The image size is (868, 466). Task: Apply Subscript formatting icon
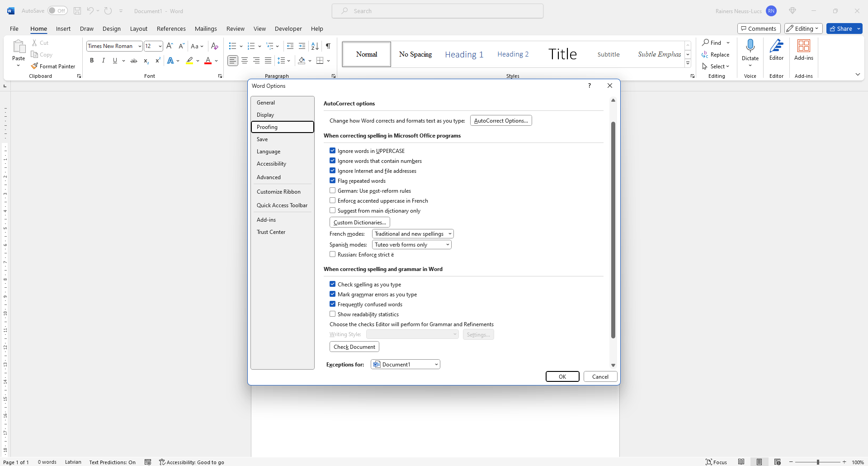point(146,61)
